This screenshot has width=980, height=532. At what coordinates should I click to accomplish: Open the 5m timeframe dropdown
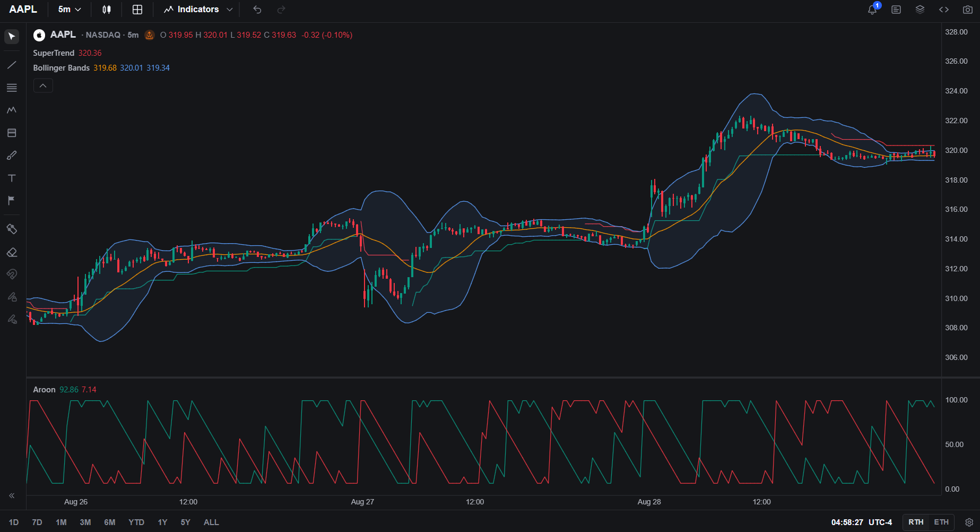[x=70, y=10]
